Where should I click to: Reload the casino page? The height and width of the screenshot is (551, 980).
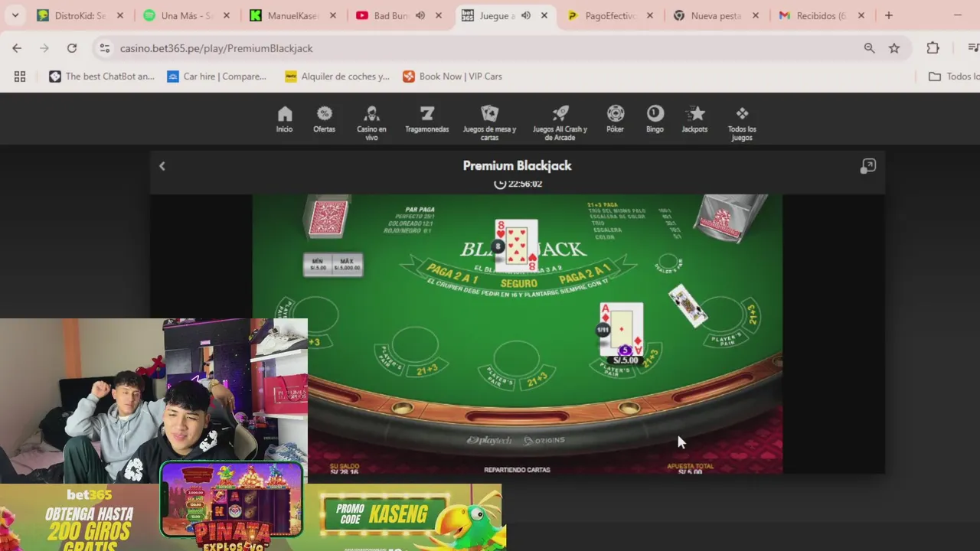(72, 48)
